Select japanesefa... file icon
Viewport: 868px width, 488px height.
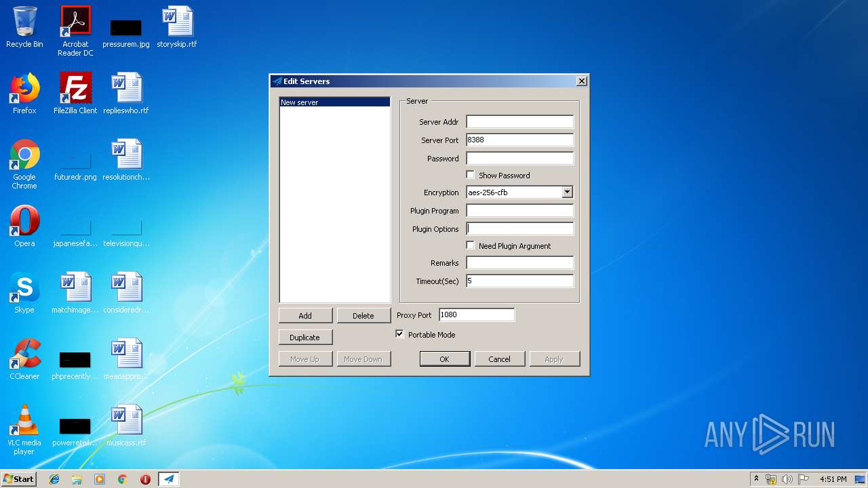point(75,230)
